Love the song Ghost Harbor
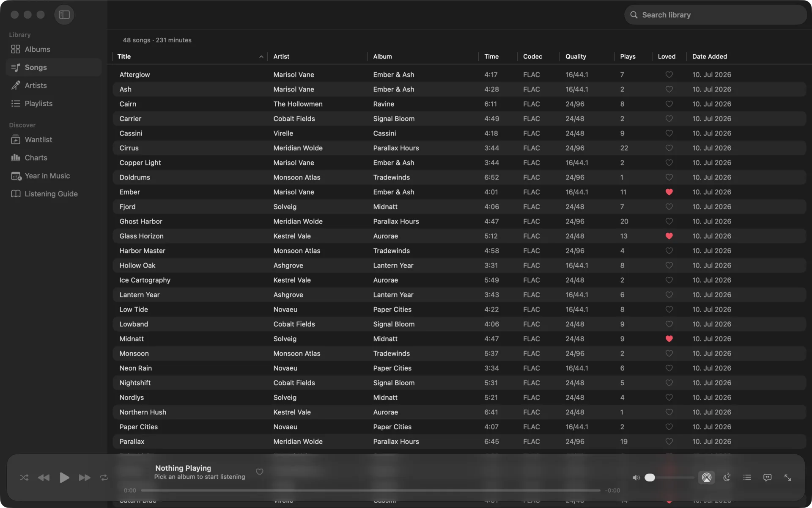Screen dimensions: 812x508 669,221
